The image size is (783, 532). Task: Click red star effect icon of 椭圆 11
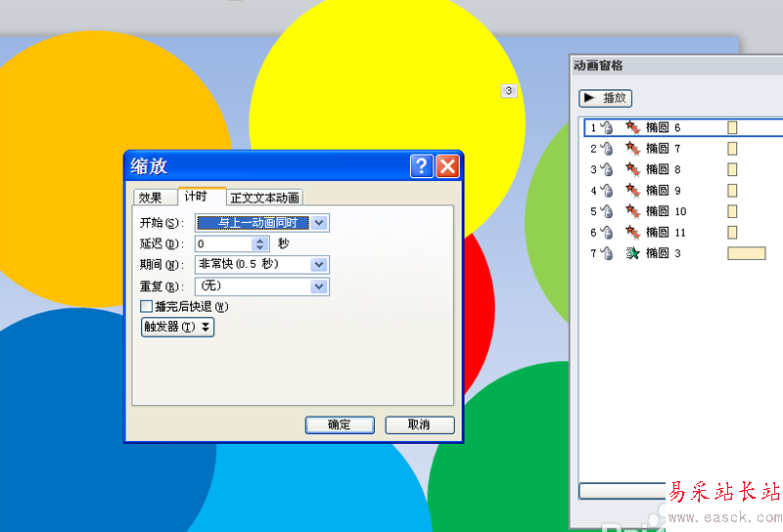click(632, 233)
